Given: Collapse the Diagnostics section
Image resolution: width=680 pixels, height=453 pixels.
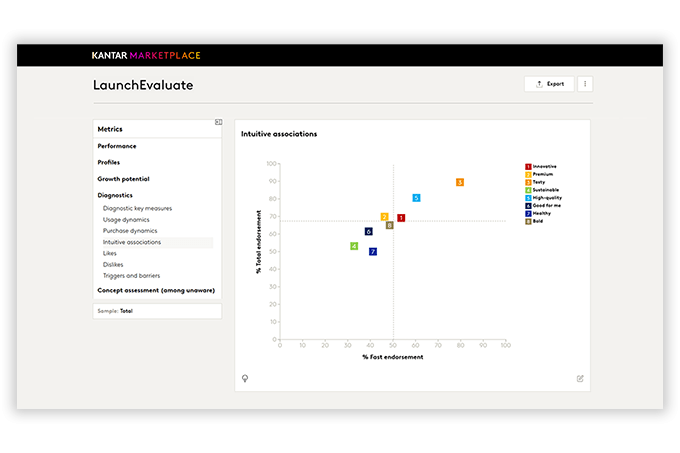Looking at the screenshot, I should pos(115,195).
